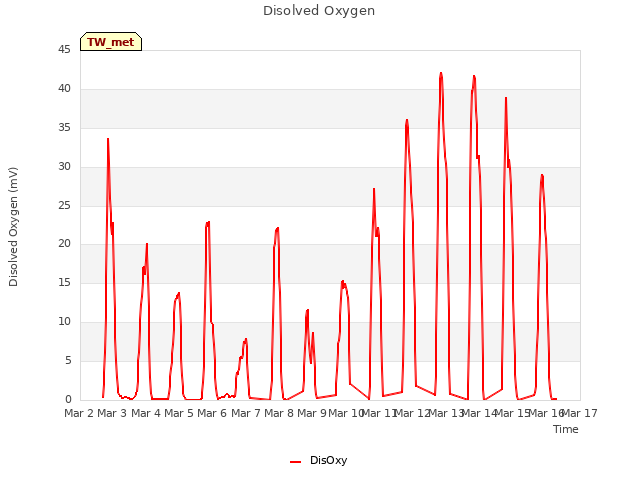Click the Mar 4 x-axis tick label
This screenshot has height=480, width=640.
coord(146,413)
